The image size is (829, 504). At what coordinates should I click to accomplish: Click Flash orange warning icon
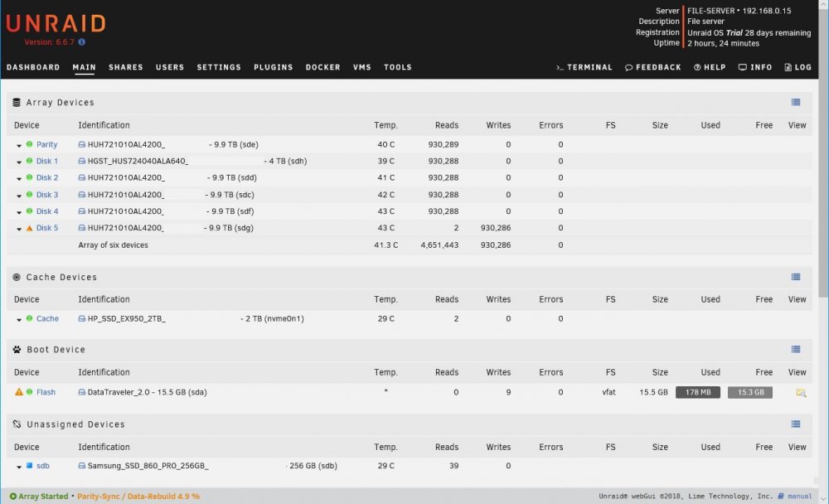point(18,392)
